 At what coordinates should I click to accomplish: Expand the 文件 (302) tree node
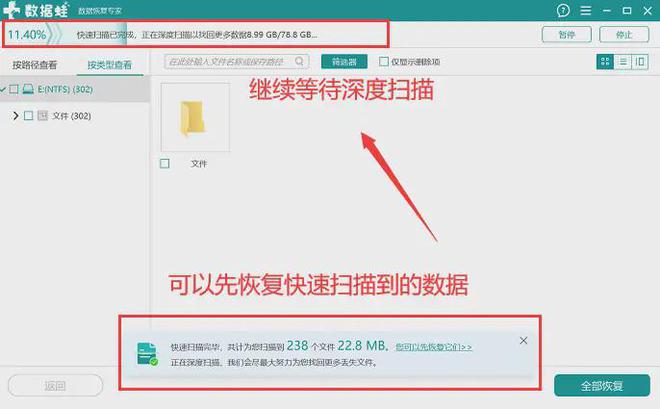16,115
